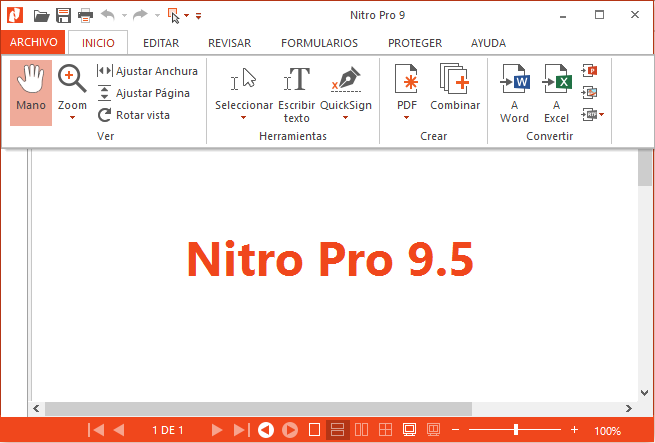Switch to continuous facing pages layout
Screen dimensions: 655x443
pos(385,430)
